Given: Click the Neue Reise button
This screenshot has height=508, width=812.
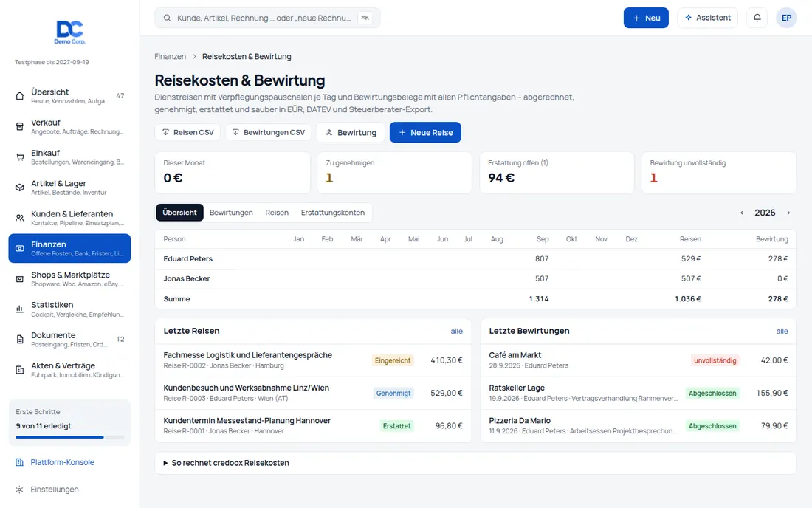Looking at the screenshot, I should (425, 133).
